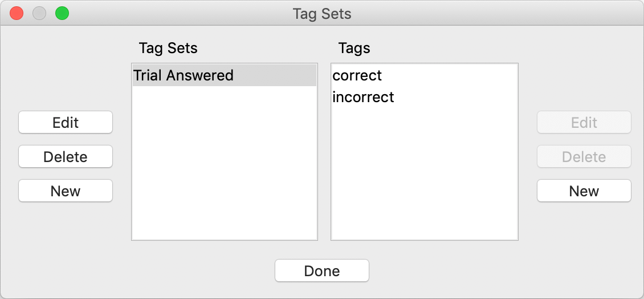Click the blank highlighted row area beside Trial Answered

click(276, 75)
